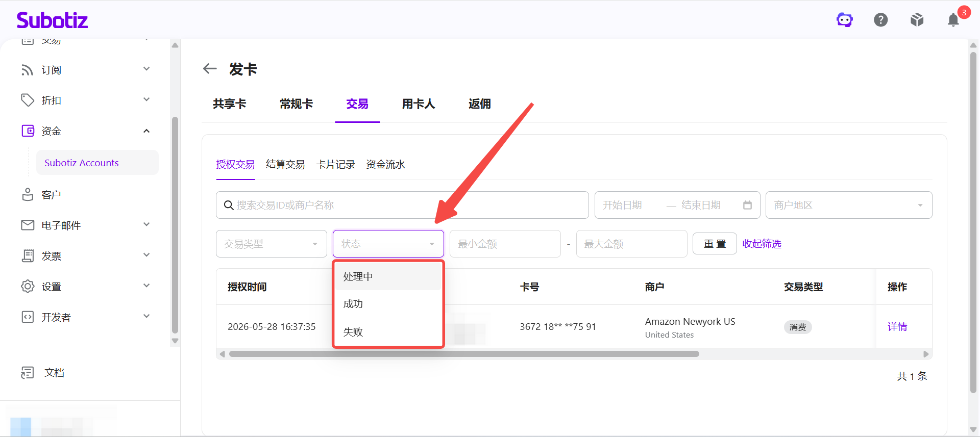Screen dimensions: 980x437
Task: Switch to the 交易 tab
Action: click(357, 104)
